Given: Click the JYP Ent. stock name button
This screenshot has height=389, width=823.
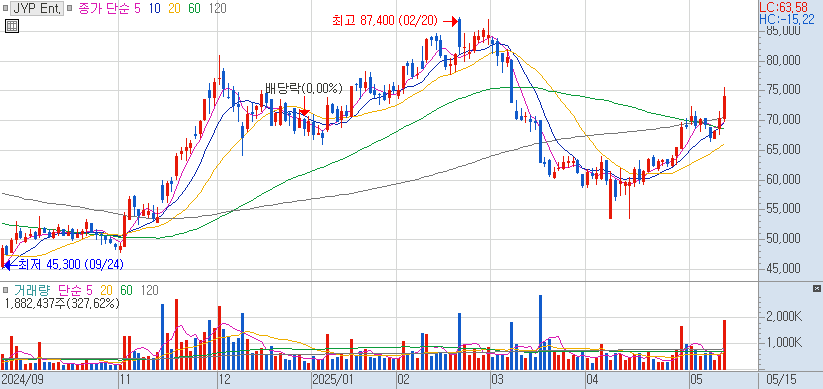Looking at the screenshot, I should point(37,8).
